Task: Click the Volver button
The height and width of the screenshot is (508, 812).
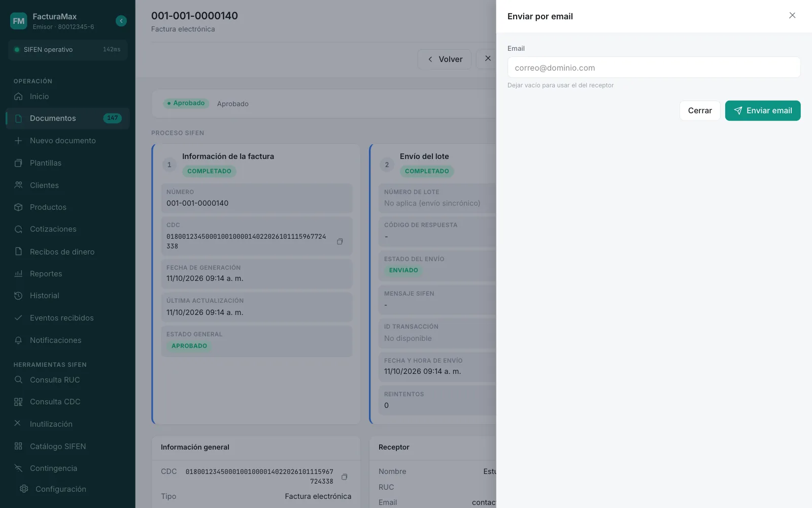Action: (x=445, y=59)
